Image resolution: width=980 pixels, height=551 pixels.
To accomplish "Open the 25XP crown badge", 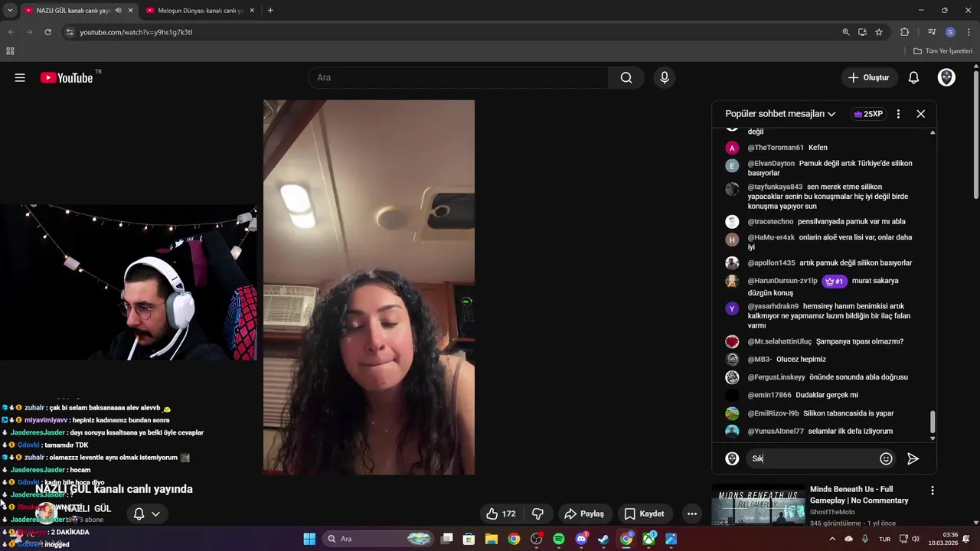I will click(868, 113).
